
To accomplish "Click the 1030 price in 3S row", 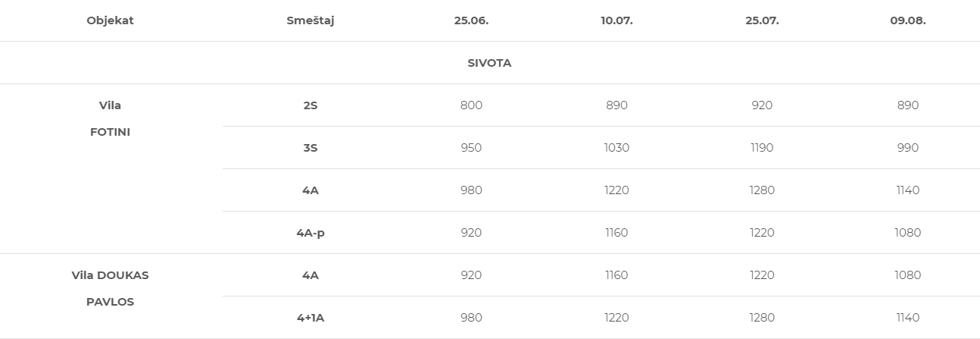I will pyautogui.click(x=616, y=148).
